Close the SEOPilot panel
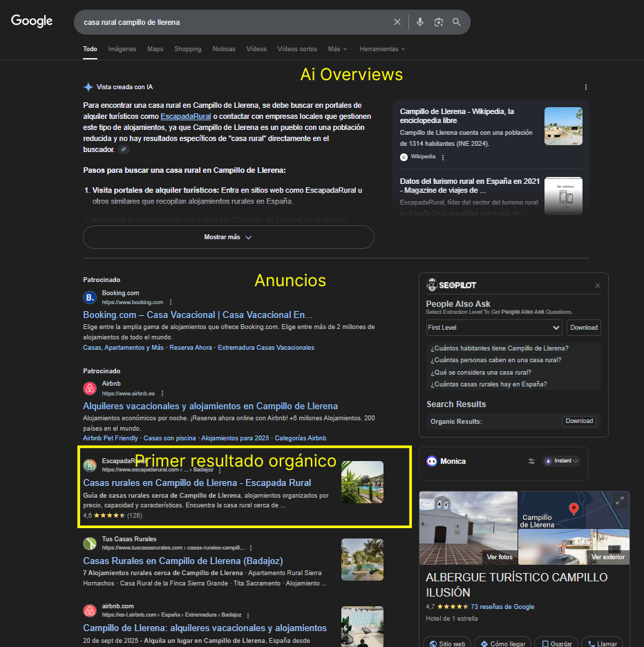This screenshot has width=644, height=647. point(598,285)
